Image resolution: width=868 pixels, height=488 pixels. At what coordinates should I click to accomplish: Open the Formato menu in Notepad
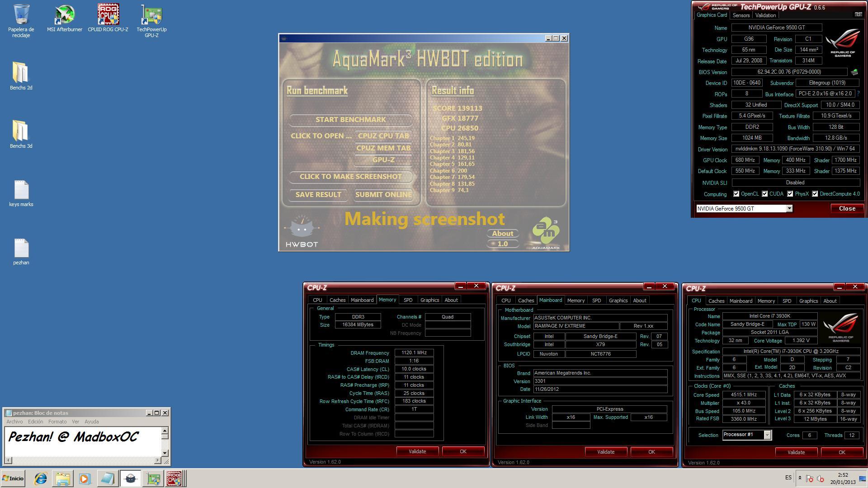[57, 422]
